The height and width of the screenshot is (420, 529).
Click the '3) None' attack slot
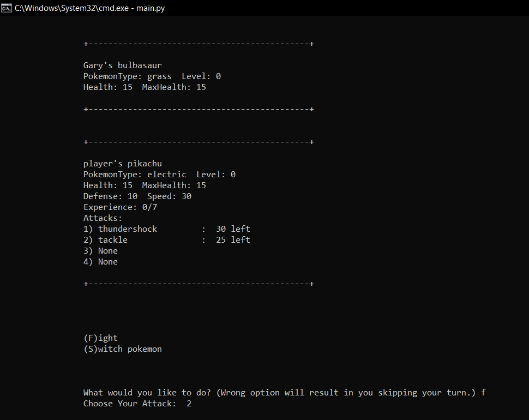click(x=100, y=251)
